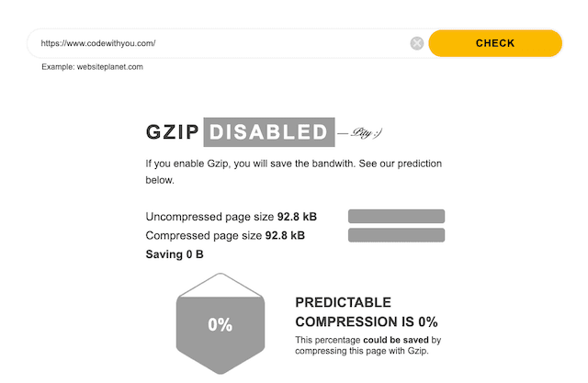Click the Compressed page size bar
This screenshot has width=588, height=383.
click(396, 235)
